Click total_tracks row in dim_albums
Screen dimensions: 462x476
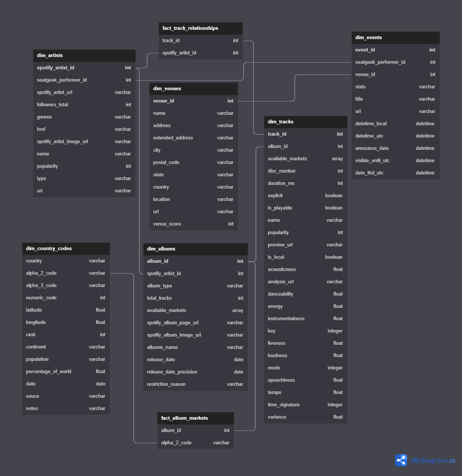click(x=196, y=298)
